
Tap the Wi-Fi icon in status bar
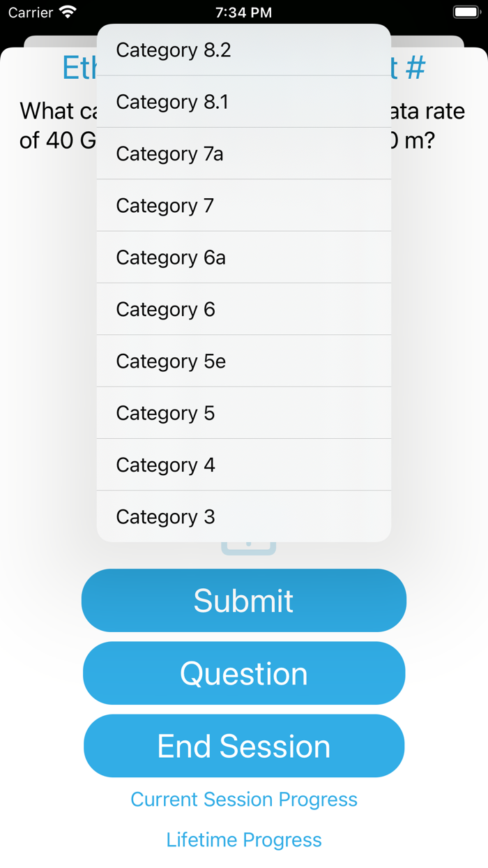coord(68,13)
